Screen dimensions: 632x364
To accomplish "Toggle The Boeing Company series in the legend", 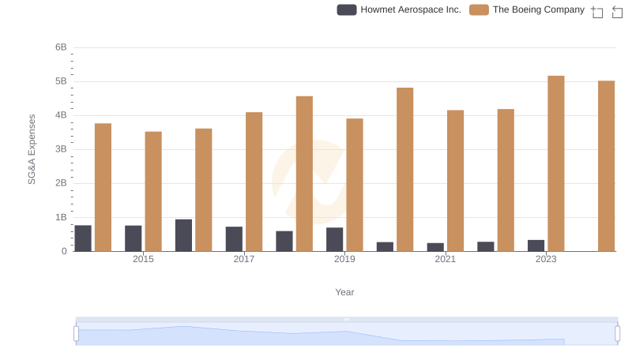I will point(527,9).
